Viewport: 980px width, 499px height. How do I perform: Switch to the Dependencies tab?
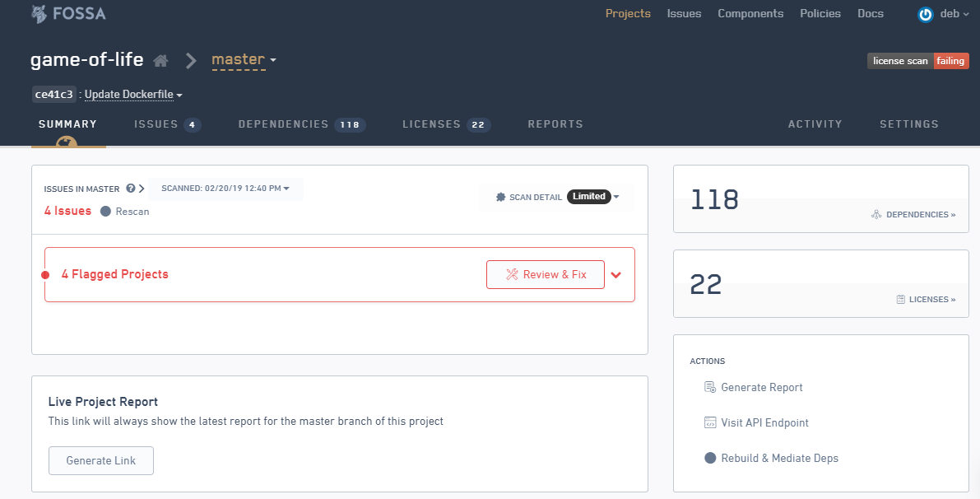302,124
